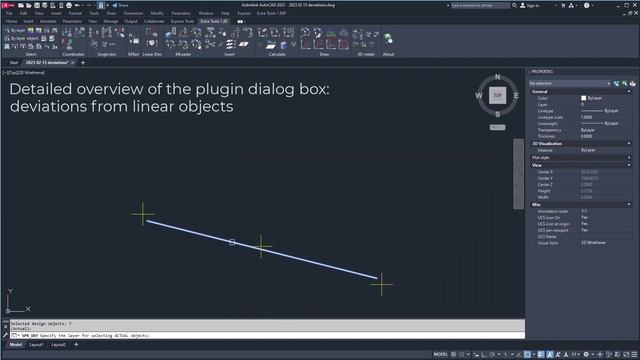Click the E direction on the ViewCube compass
The image size is (640, 360).
[x=516, y=96]
